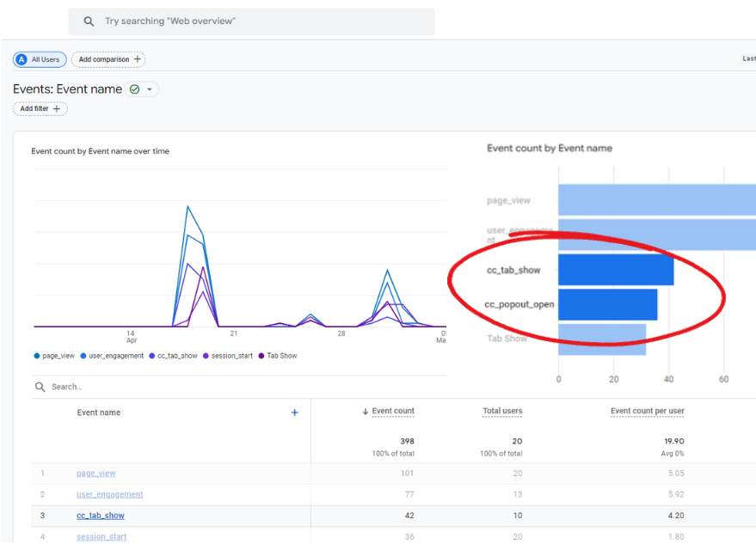
Task: Click the legend dot for user_engagement
Action: (x=84, y=355)
